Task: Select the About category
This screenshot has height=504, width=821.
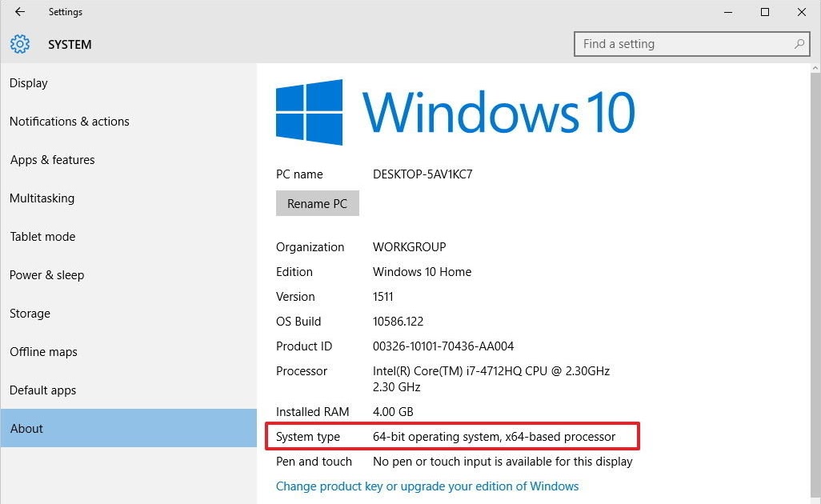Action: coord(128,428)
